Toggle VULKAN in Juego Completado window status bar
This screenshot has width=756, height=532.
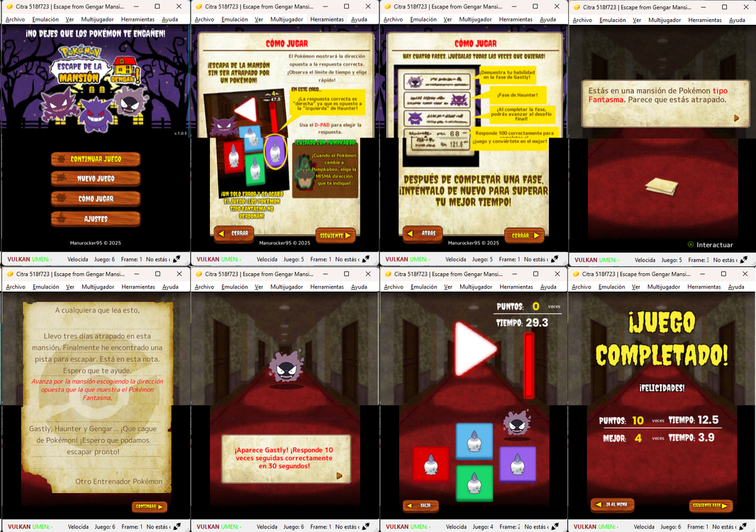585,527
